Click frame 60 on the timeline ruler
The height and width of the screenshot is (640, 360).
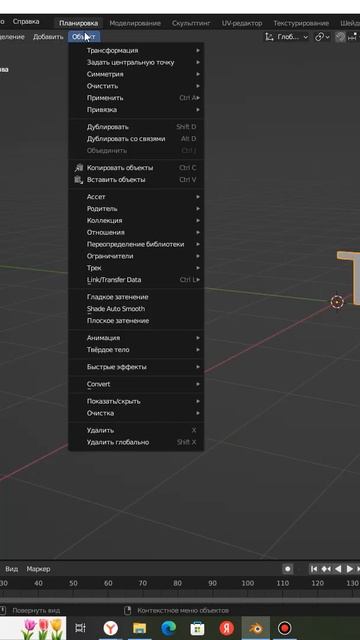click(108, 583)
